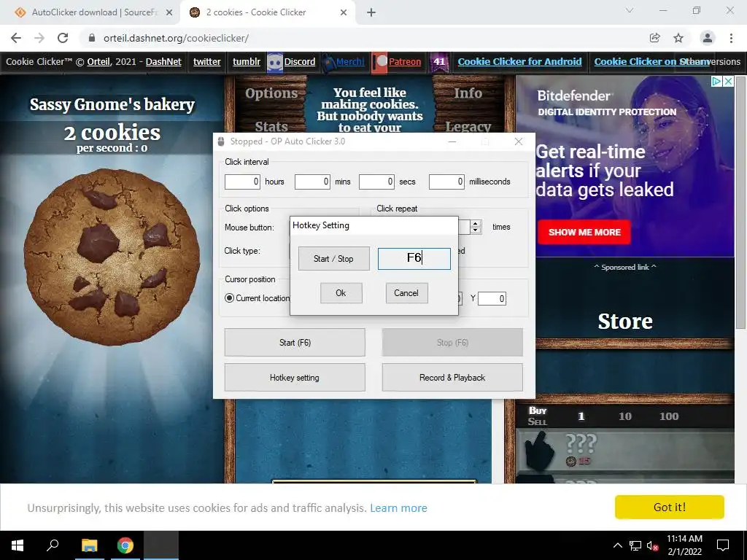Select buy amount 10 in store
This screenshot has height=560, width=747.
(x=625, y=416)
